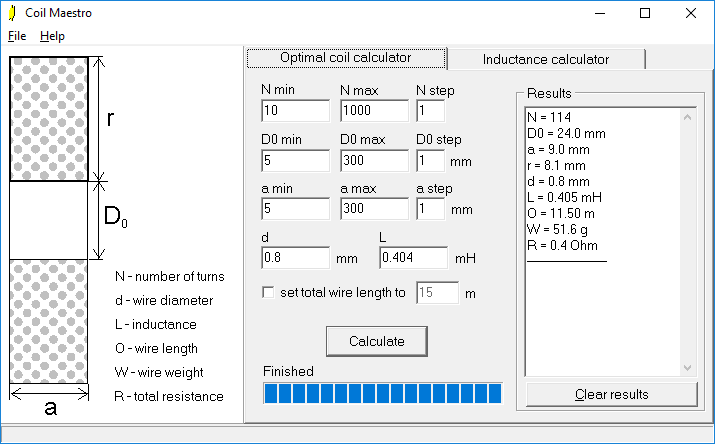The image size is (715, 444).
Task: Select the 'W = 51.6 g' result line
Action: 557,229
